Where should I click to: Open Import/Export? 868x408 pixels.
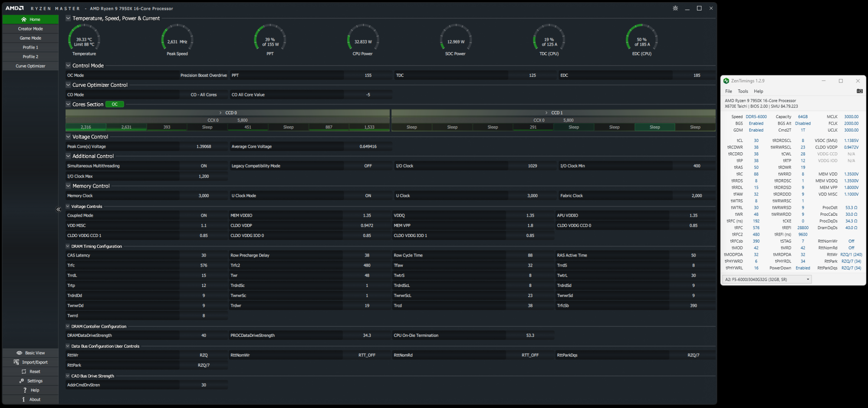click(30, 362)
